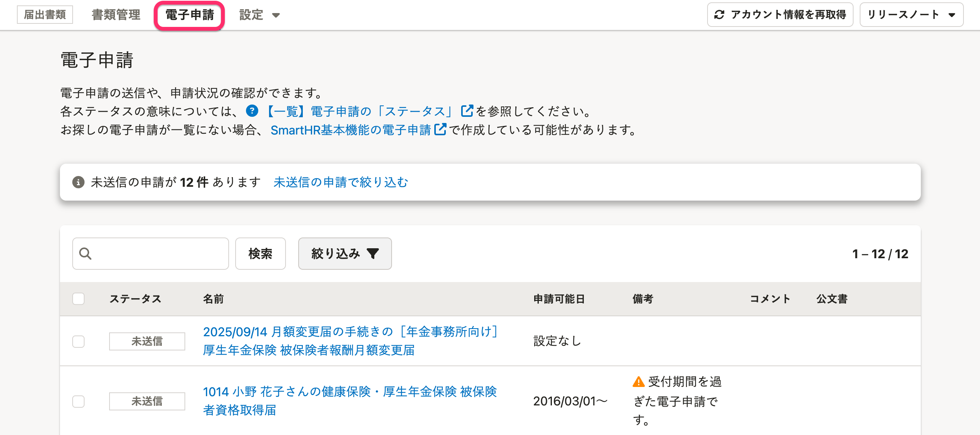Expand the 設定 dropdown menu
980x435 pixels.
pyautogui.click(x=259, y=15)
